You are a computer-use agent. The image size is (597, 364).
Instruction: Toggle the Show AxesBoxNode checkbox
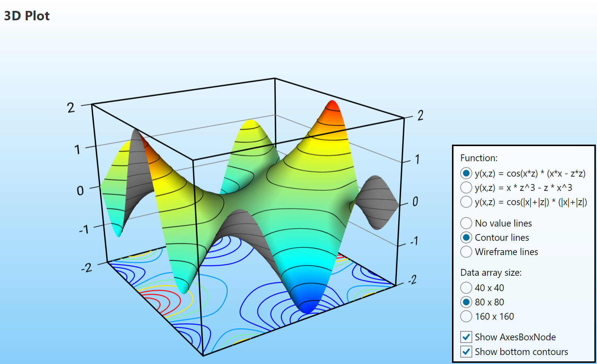466,337
